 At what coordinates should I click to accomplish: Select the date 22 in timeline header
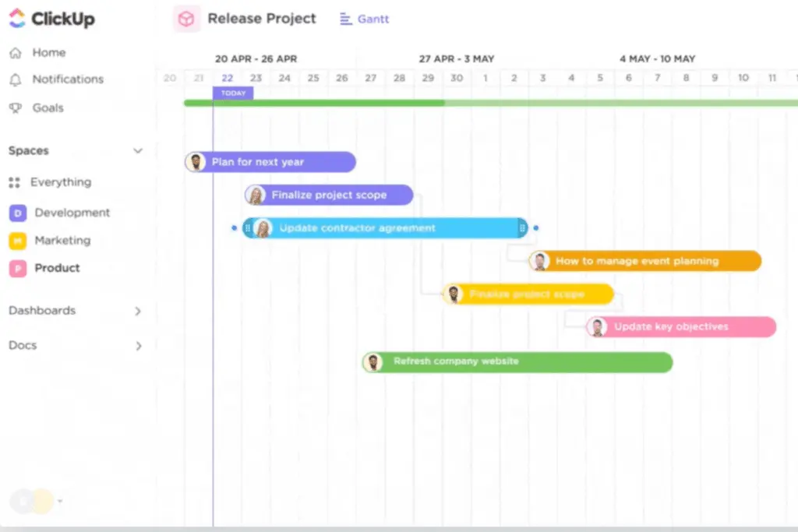point(227,78)
